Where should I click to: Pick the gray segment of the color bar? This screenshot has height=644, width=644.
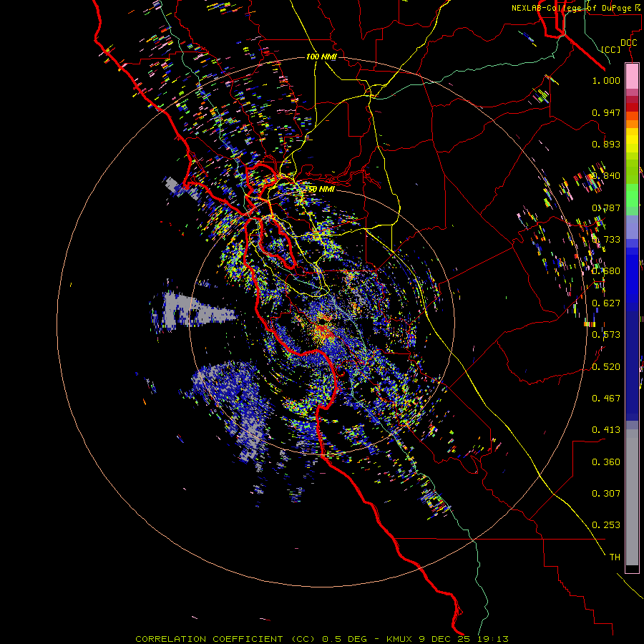click(632, 497)
